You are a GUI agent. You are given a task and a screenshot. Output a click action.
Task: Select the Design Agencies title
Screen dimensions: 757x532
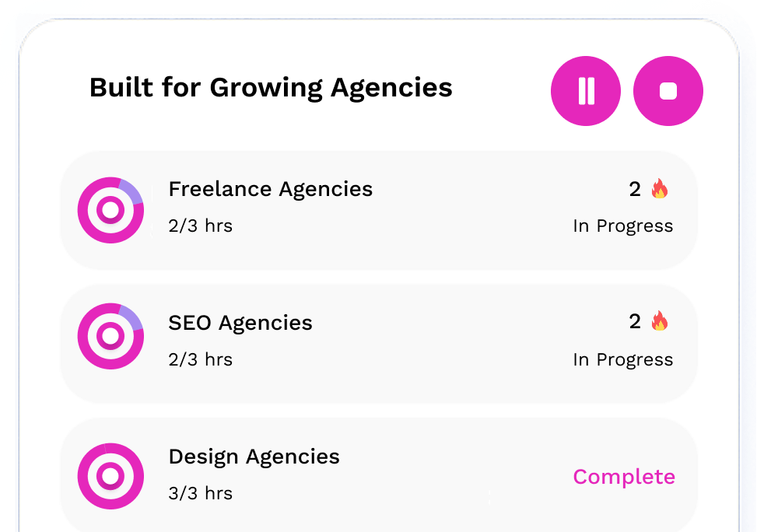click(254, 457)
